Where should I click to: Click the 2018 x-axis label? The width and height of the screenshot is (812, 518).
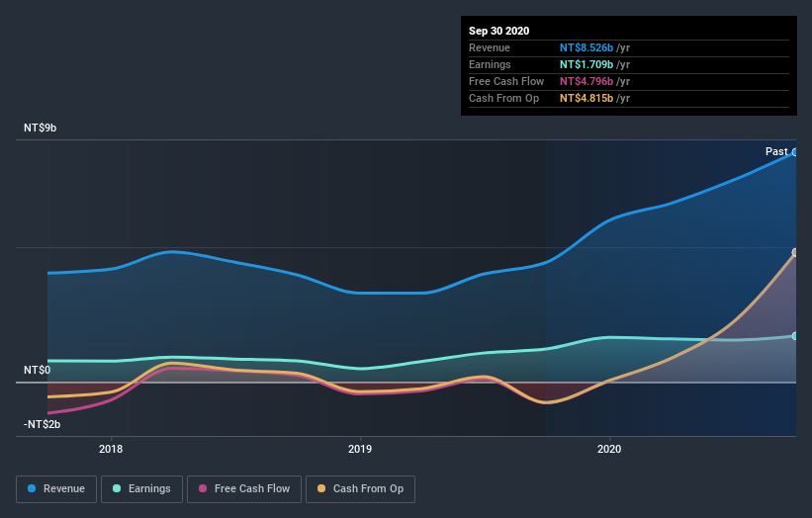tap(111, 449)
